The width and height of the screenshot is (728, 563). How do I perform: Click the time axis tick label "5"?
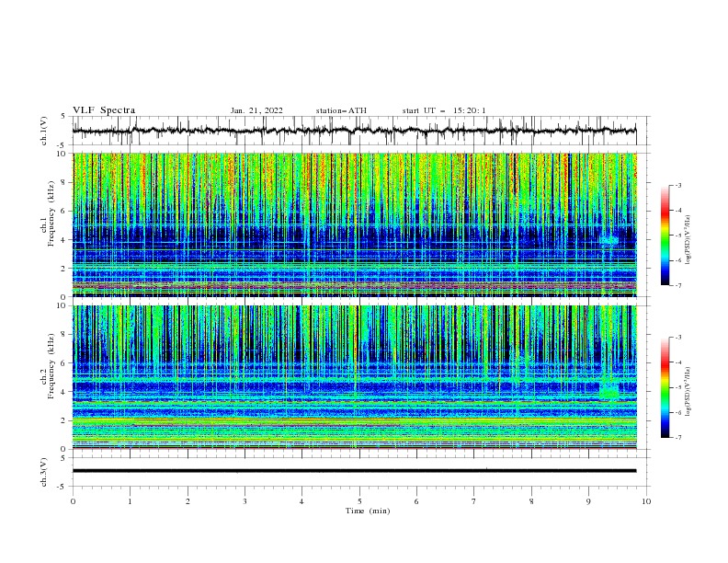[359, 501]
